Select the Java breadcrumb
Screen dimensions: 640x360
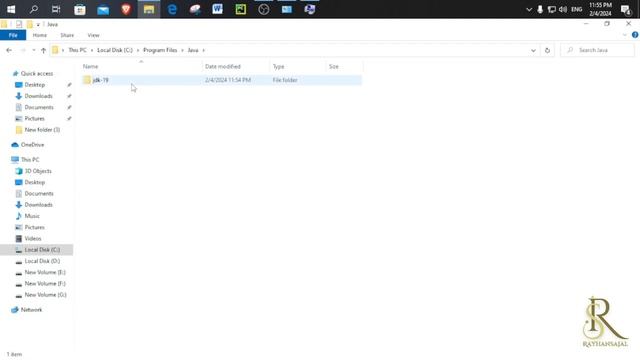(193, 50)
